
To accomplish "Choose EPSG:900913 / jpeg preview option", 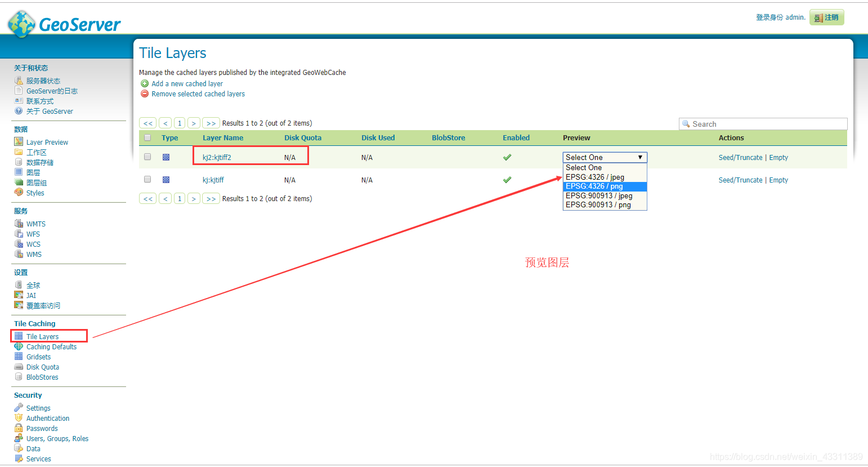I will point(605,195).
